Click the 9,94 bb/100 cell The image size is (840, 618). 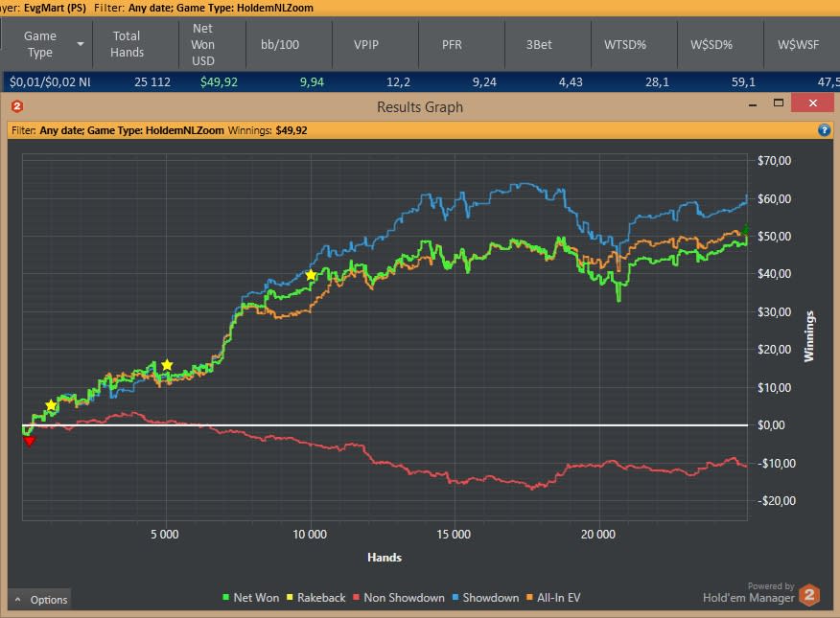(312, 81)
